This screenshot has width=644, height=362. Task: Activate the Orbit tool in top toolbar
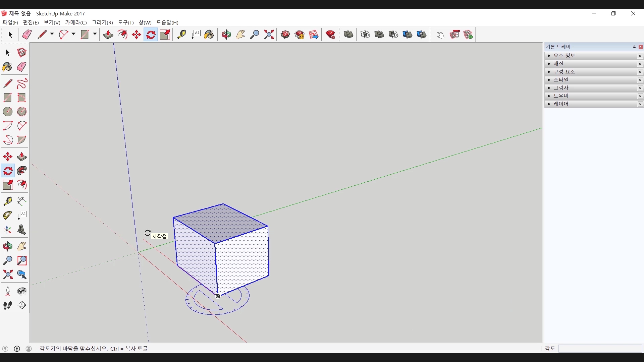click(226, 35)
